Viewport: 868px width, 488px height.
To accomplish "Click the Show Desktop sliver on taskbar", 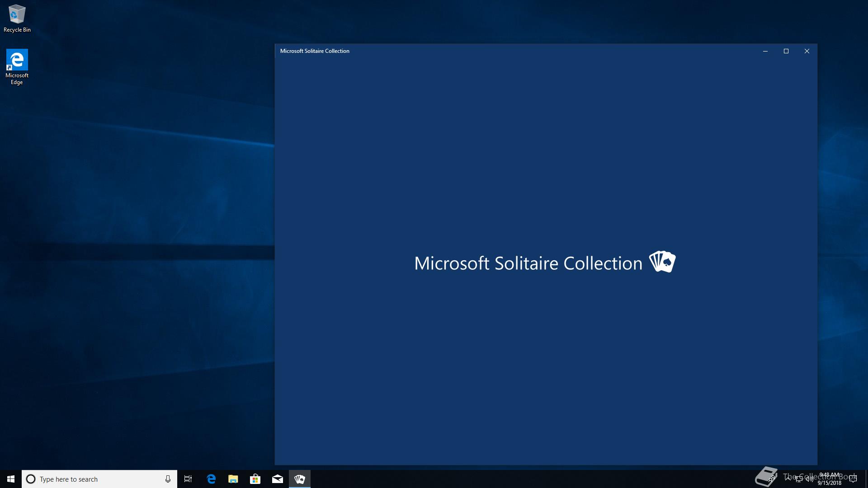I will tap(867, 479).
